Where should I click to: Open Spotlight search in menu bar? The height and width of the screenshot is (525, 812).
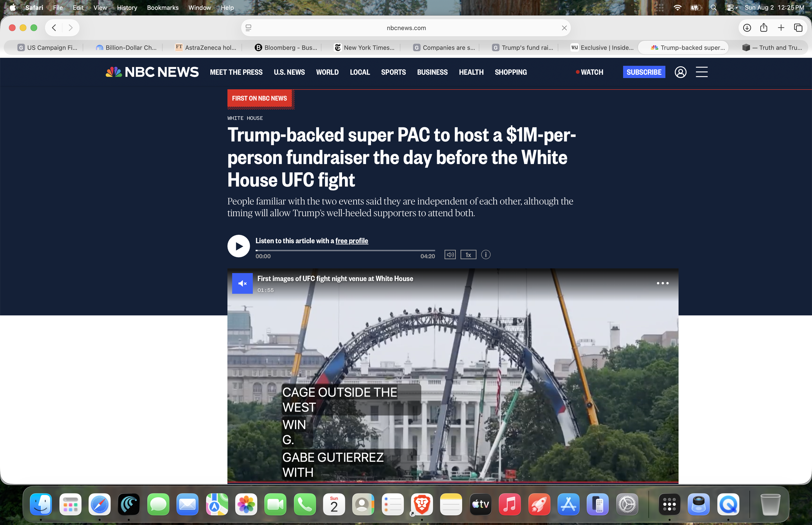pyautogui.click(x=713, y=7)
